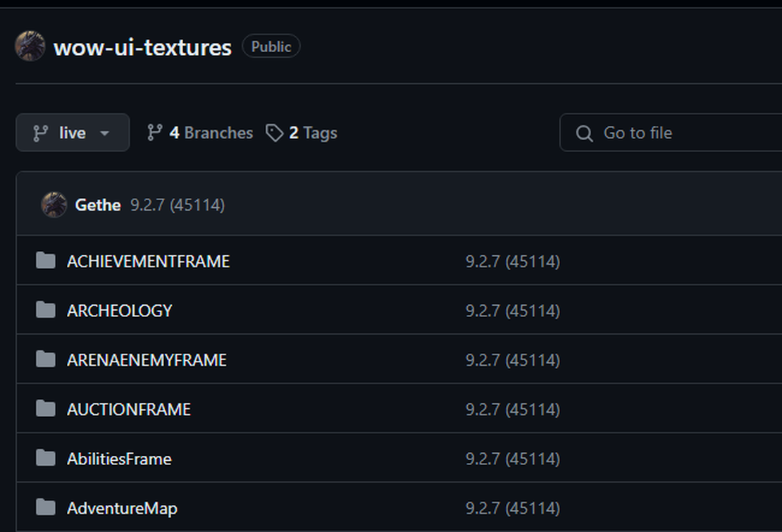Navigate into the AUCTIONFRAME folder
Screen dimensions: 782x532
click(128, 409)
